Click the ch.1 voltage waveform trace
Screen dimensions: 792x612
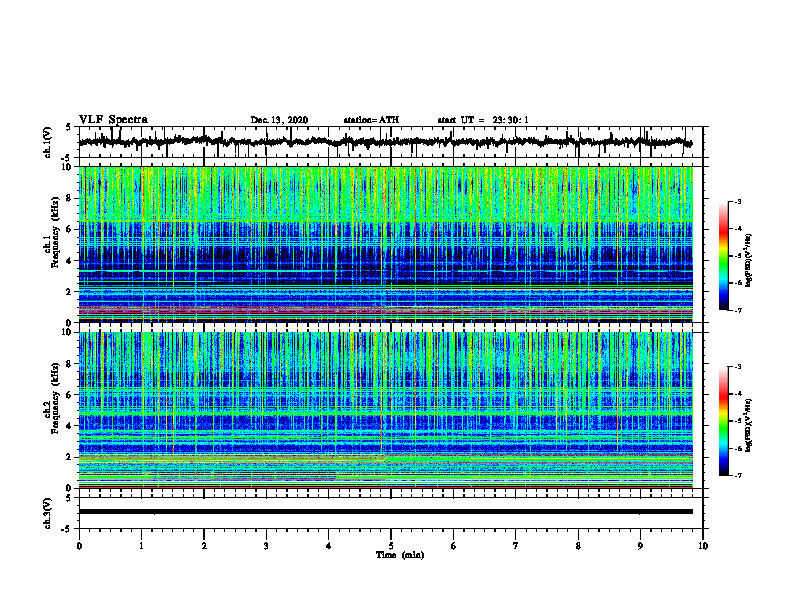coord(385,142)
